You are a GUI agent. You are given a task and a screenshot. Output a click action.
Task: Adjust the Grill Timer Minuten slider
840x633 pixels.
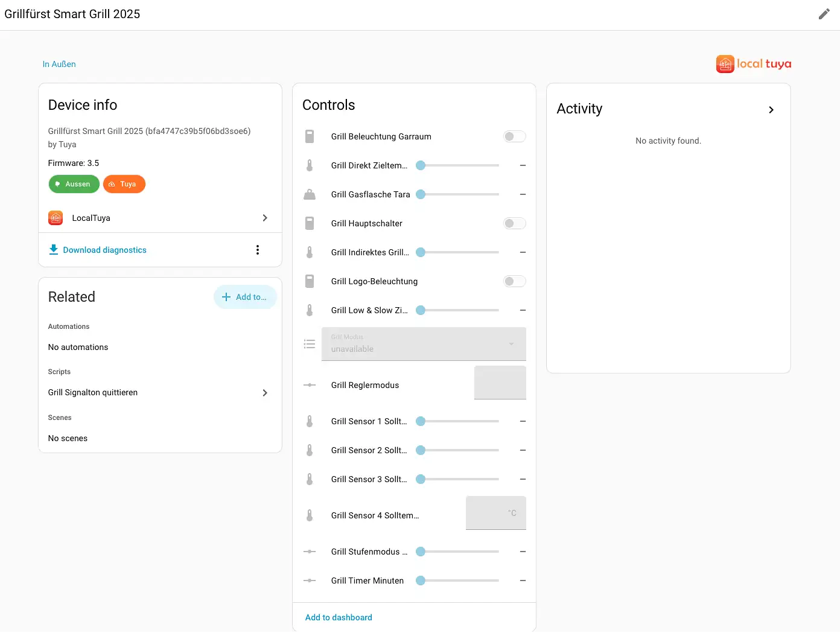459,581
